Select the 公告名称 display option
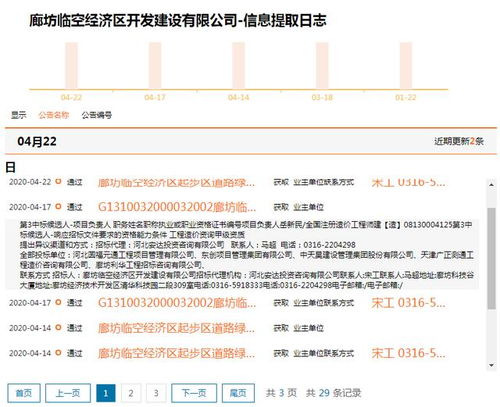This screenshot has width=500, height=407. (x=54, y=115)
